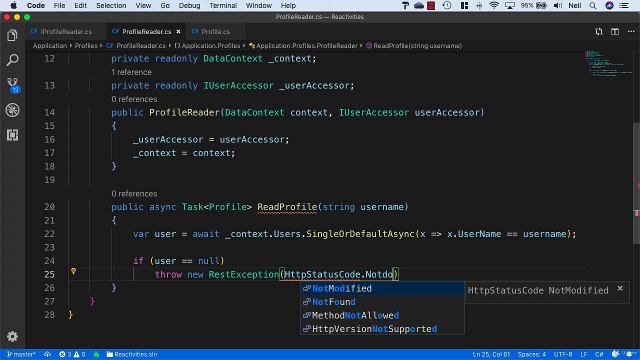
Task: Open Source Control view with 12 badge
Action: [12, 85]
